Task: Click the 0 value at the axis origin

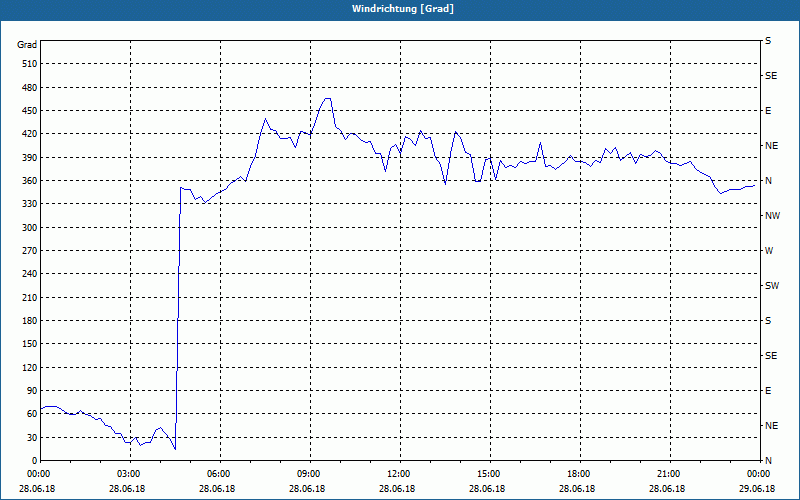Action: [x=35, y=461]
